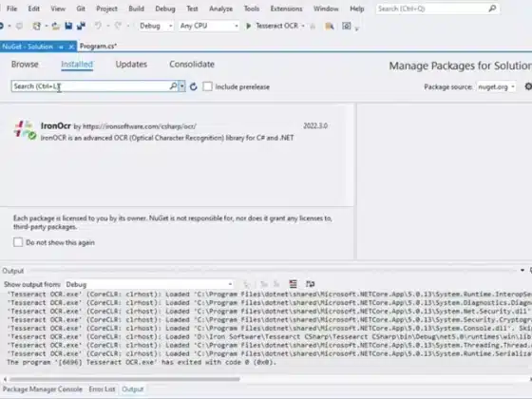532x399 pixels.
Task: Open the Any CPU platform dropdown
Action: (209, 26)
